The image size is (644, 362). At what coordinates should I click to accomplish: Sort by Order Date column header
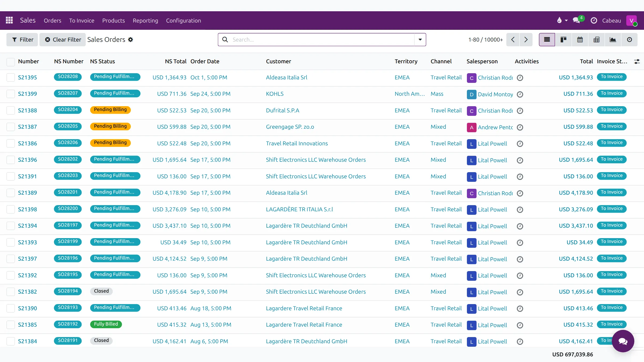tap(205, 61)
